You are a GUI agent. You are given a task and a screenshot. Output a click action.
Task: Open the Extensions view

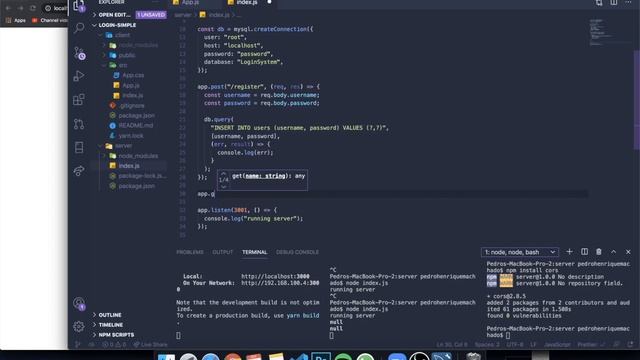point(79,100)
